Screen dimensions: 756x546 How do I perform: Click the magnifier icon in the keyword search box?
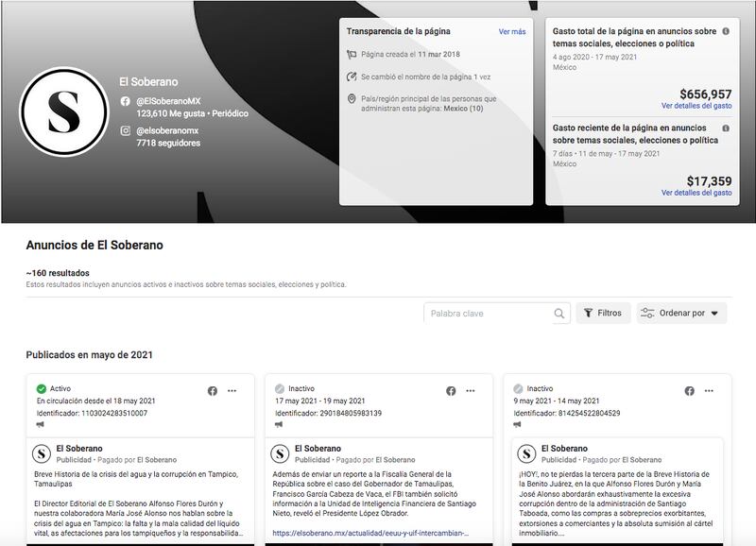558,314
